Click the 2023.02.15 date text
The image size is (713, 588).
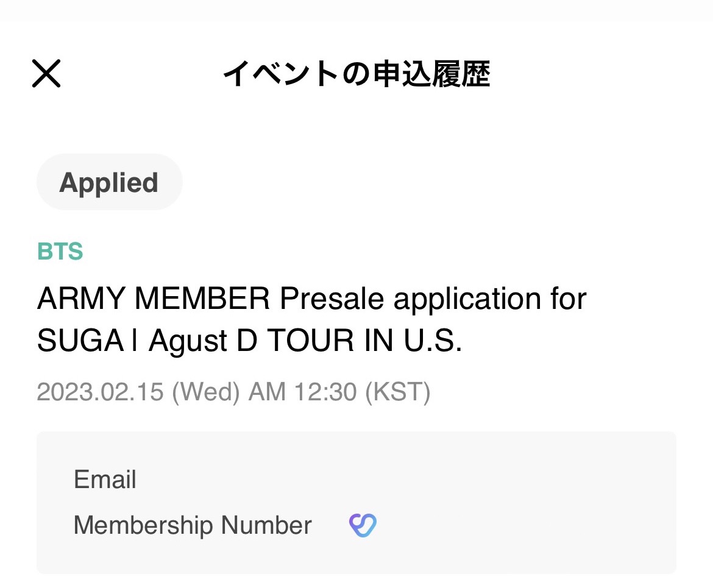tap(100, 392)
